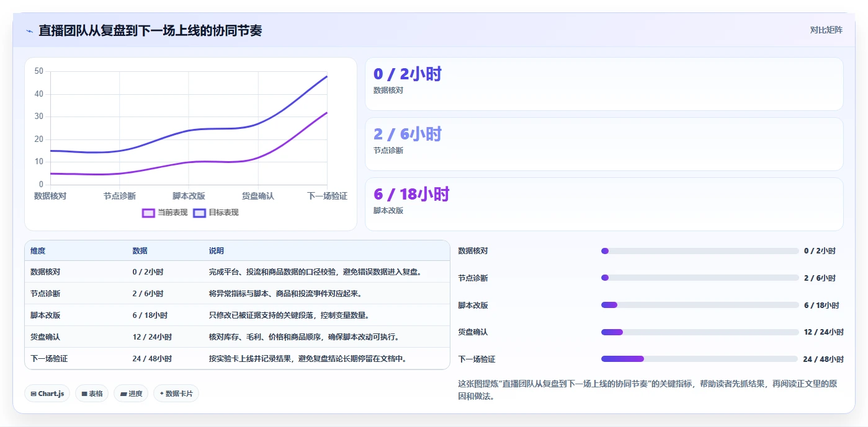This screenshot has width=868, height=427.
Task: Click the 数据 column header
Action: [x=140, y=251]
